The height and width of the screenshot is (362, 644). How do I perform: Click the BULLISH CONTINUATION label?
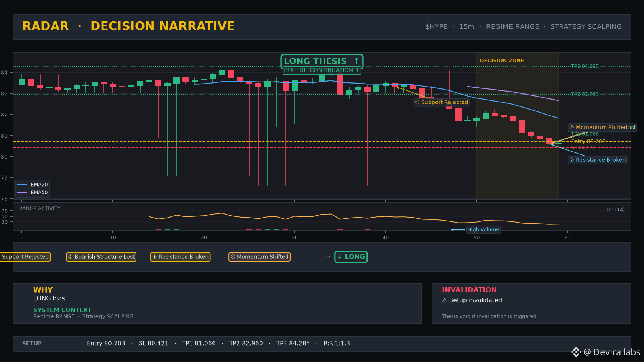[322, 70]
